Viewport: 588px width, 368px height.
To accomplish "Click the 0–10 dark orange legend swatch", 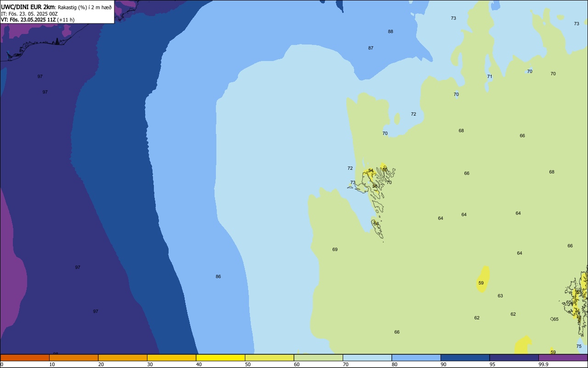I will [25, 357].
